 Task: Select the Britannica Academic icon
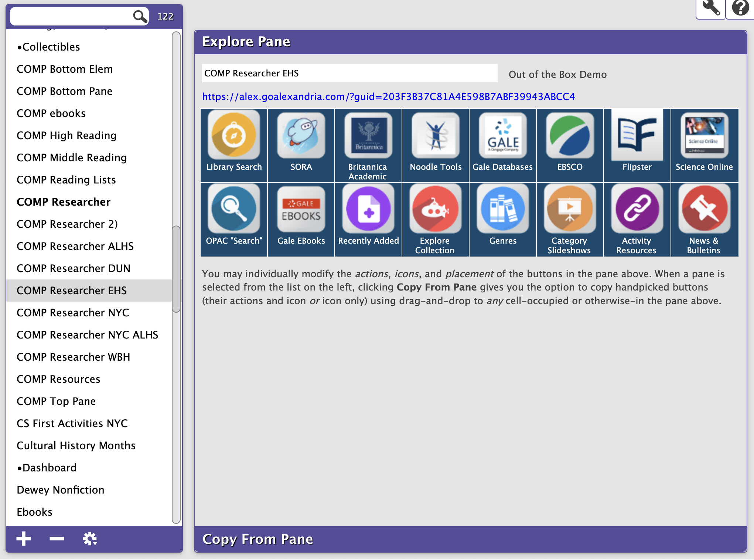[368, 135]
